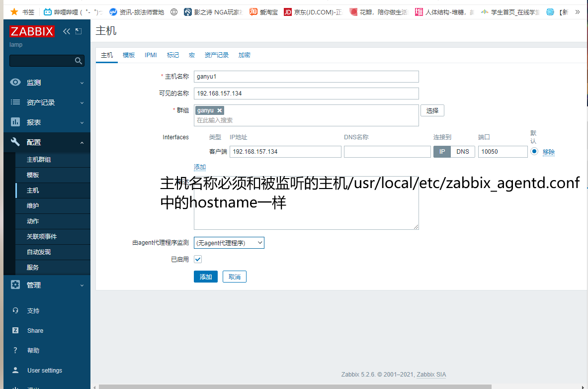
Task: Toggle the 已启用 checkbox
Action: 198,259
